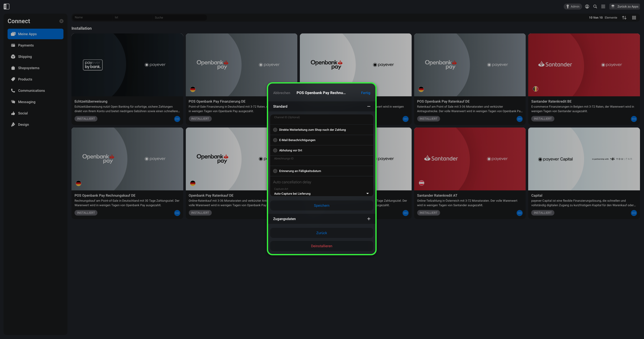644x339 pixels.
Task: Toggle the sidebar panel icon in the top bar
Action: [7, 7]
